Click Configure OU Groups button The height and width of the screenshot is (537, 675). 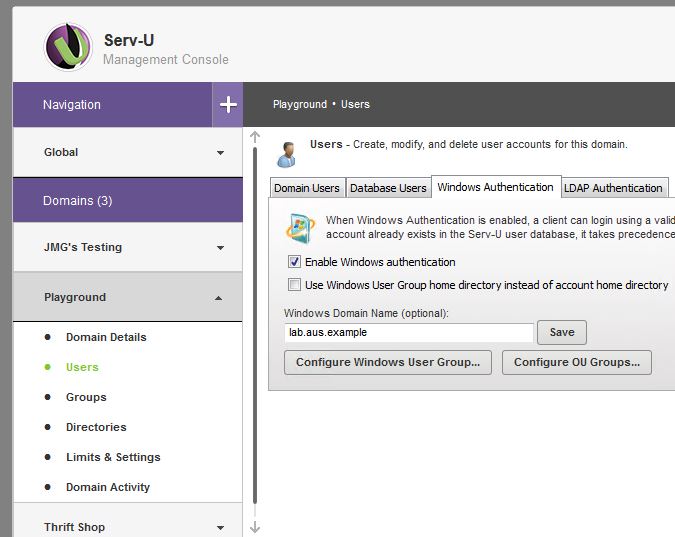point(577,362)
